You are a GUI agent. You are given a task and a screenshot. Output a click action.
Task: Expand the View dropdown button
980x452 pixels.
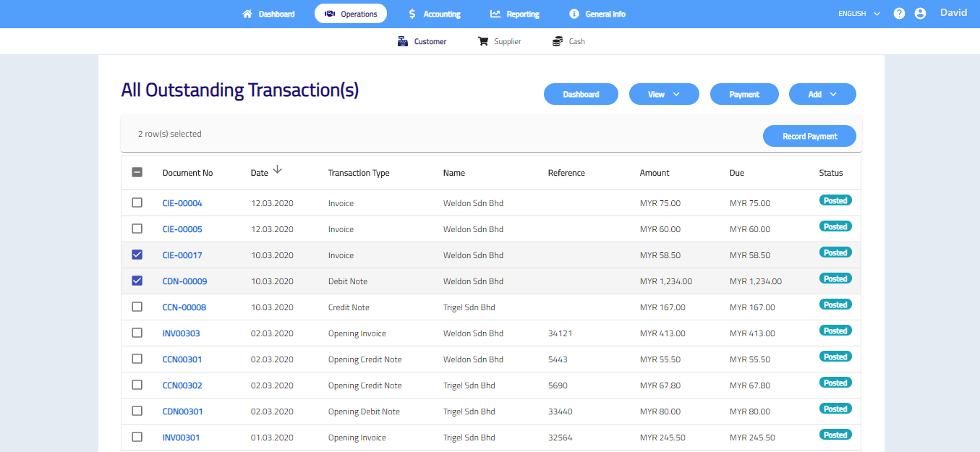click(664, 94)
